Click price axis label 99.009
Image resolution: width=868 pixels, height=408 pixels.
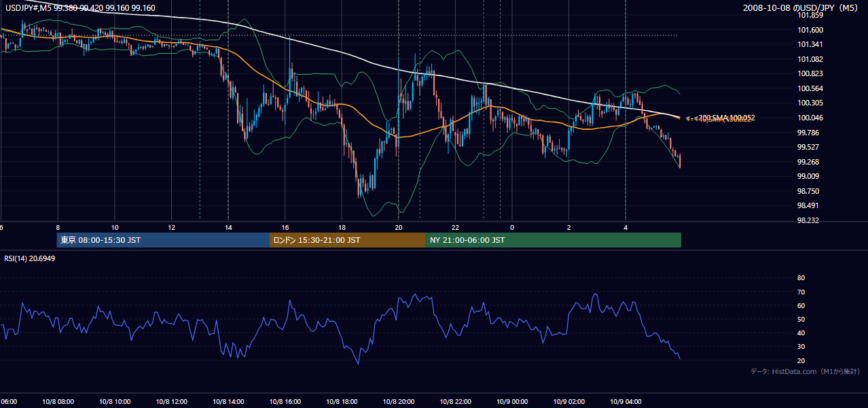pos(809,176)
